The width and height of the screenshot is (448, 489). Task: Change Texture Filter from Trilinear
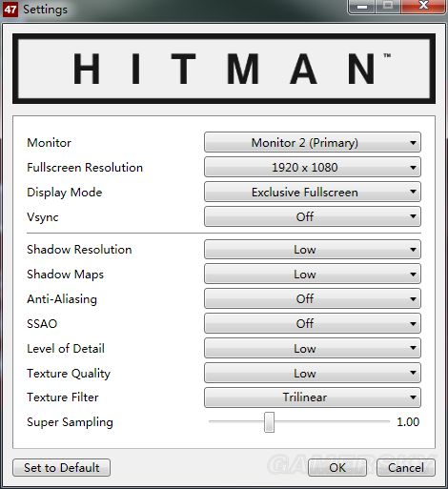click(x=313, y=397)
